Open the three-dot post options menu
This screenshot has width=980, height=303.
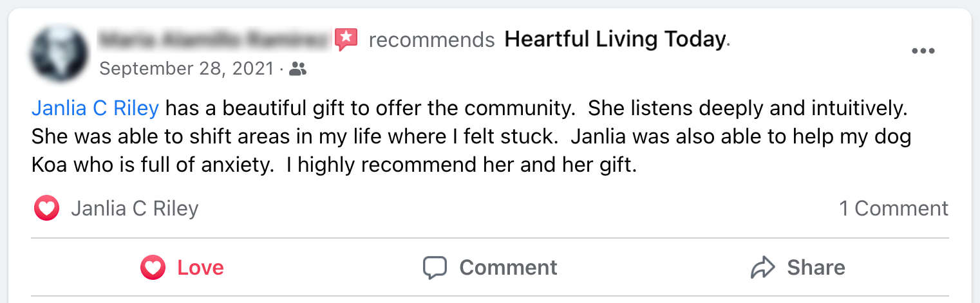923,51
